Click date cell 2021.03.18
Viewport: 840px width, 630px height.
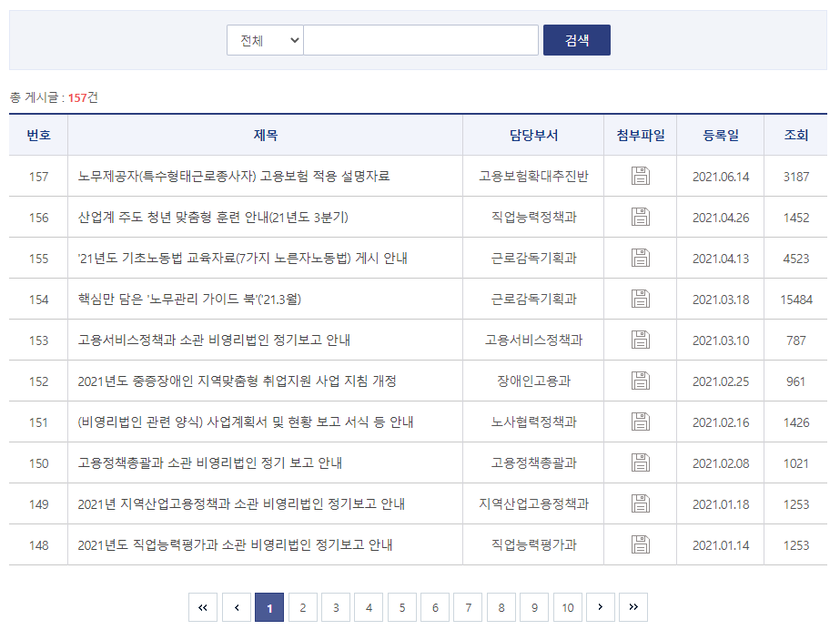(x=721, y=300)
